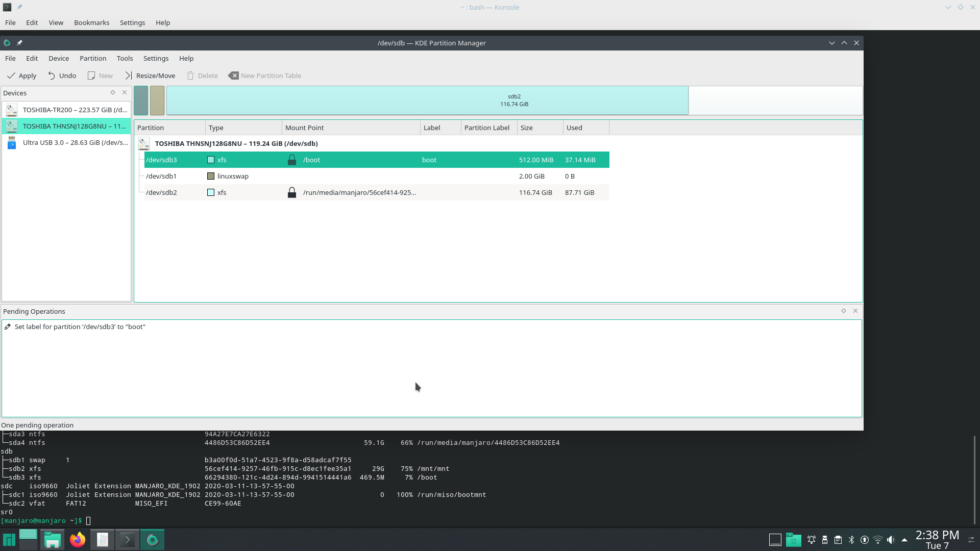Open Konsole View menu

56,22
